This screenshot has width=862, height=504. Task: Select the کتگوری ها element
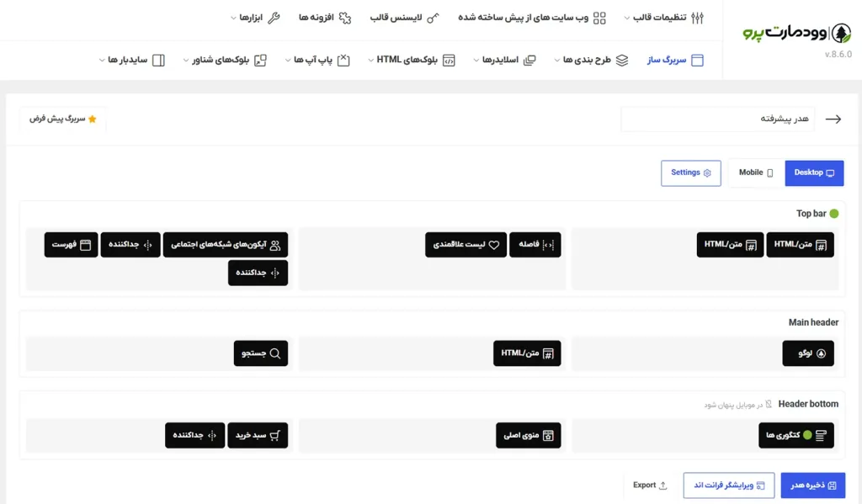[796, 435]
